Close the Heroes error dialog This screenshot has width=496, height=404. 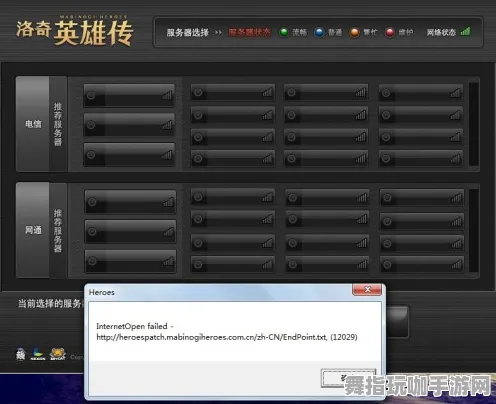367,289
